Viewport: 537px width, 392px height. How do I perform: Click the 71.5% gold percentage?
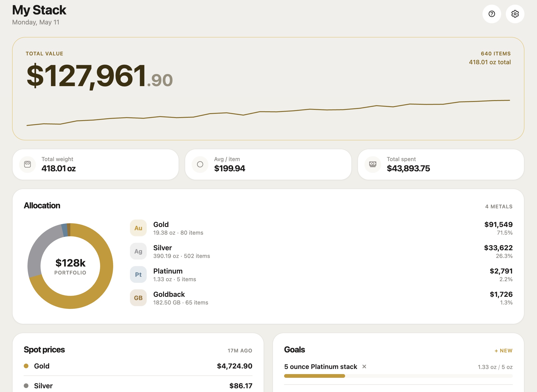click(x=504, y=233)
